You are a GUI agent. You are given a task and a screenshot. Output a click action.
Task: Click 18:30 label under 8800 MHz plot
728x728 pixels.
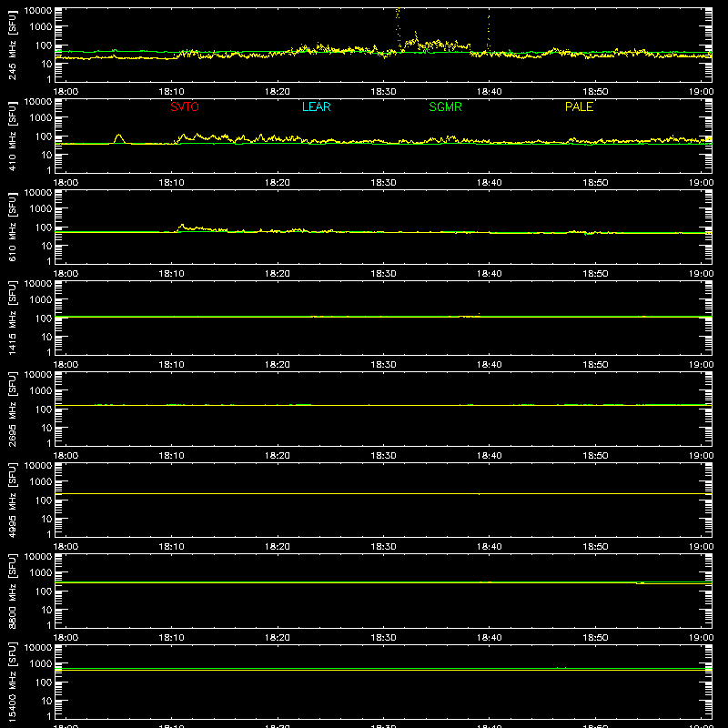[x=383, y=638]
